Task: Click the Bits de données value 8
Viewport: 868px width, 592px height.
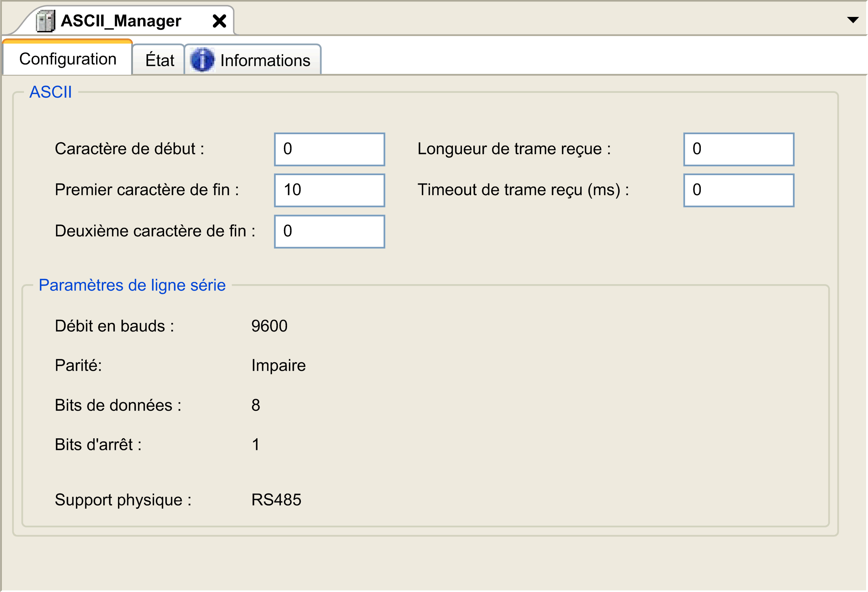Action: [x=256, y=405]
